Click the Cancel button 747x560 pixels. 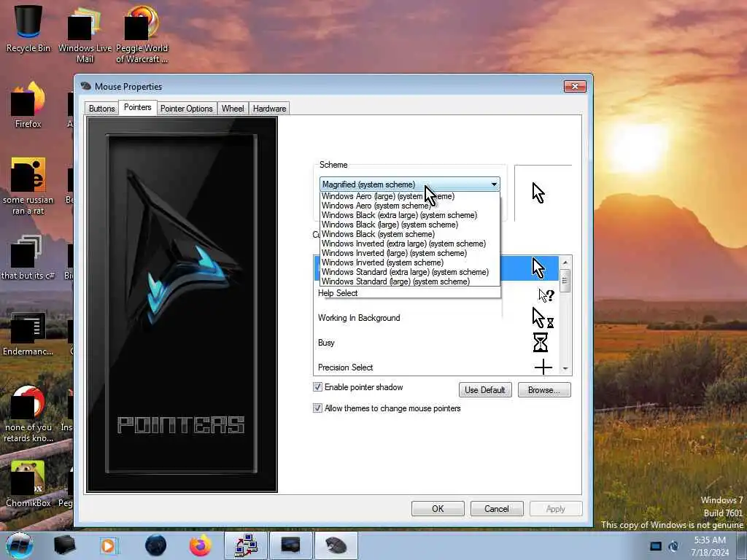[x=497, y=508]
